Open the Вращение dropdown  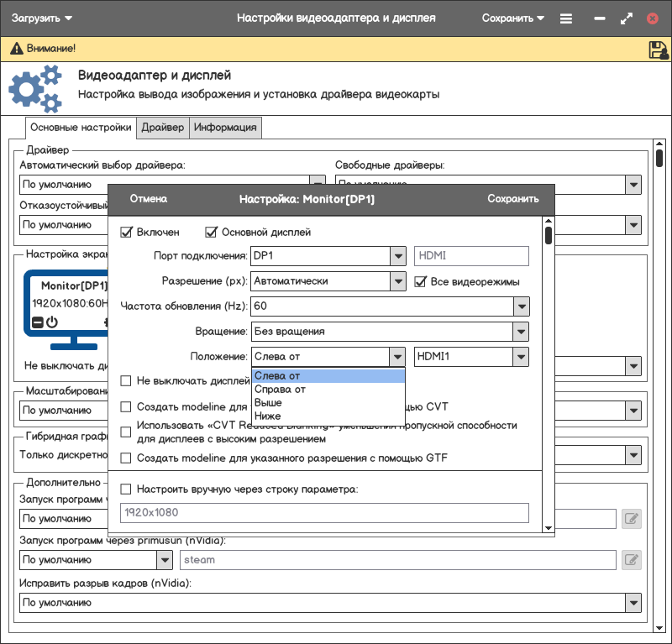tap(522, 332)
